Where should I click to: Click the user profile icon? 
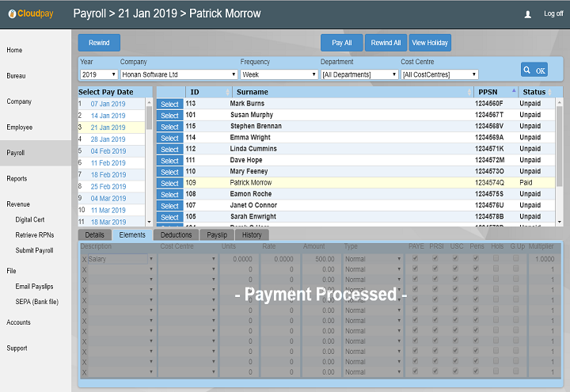(x=528, y=14)
